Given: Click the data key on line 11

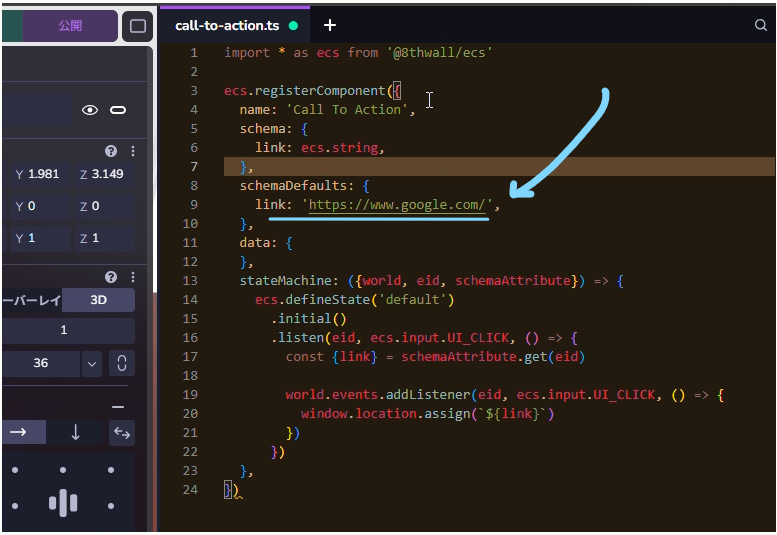Looking at the screenshot, I should (x=255, y=243).
